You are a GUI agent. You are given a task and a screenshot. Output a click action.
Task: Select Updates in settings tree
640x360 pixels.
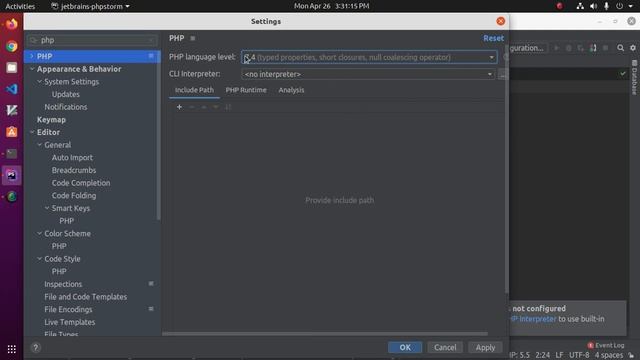(x=66, y=94)
